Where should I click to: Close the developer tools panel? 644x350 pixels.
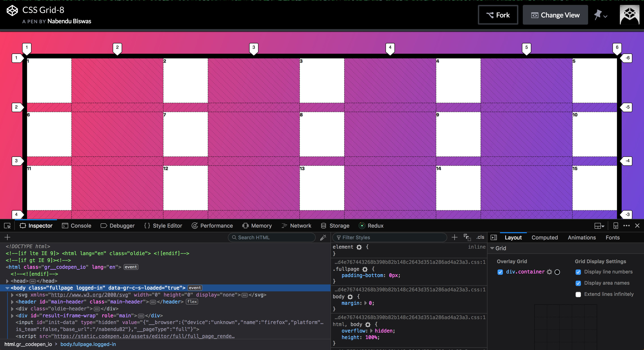(x=637, y=226)
